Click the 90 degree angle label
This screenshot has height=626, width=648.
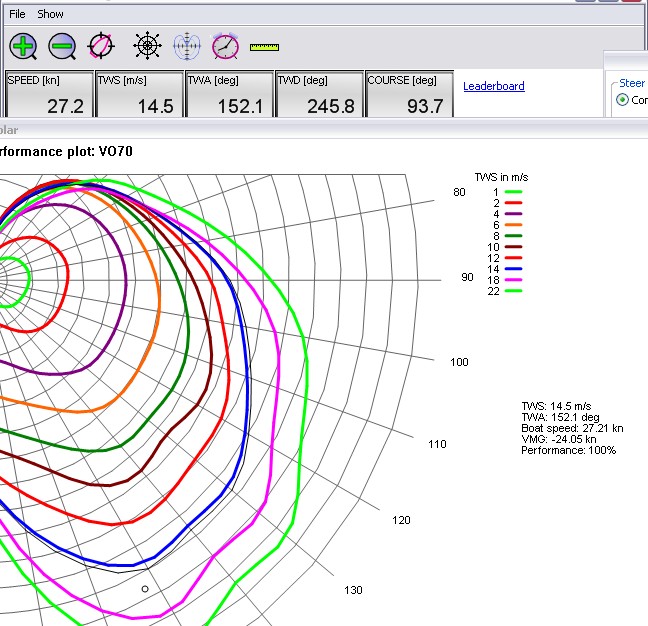coord(467,277)
